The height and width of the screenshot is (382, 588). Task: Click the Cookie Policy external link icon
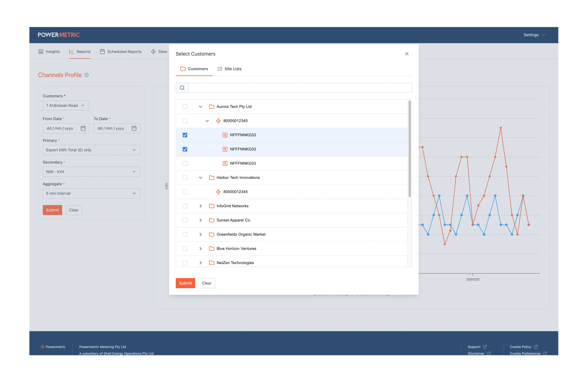point(536,347)
